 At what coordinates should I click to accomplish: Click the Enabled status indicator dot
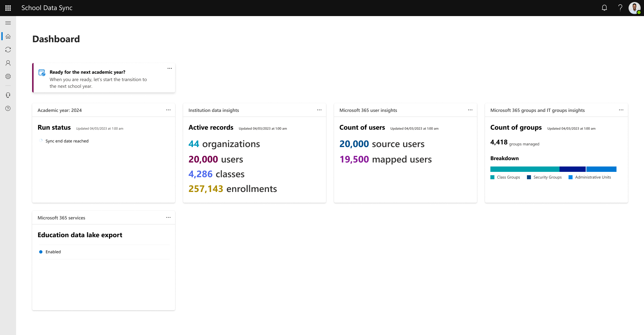click(x=41, y=252)
